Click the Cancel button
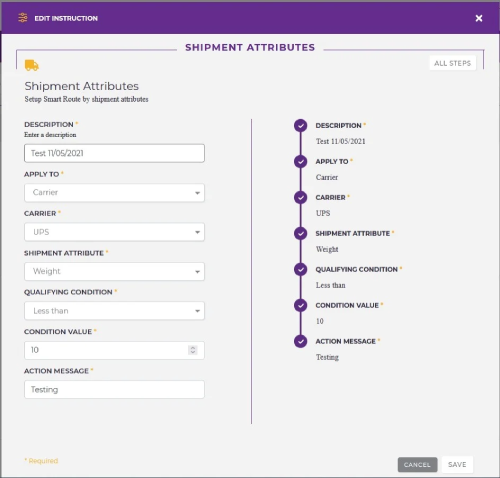Image resolution: width=500 pixels, height=478 pixels. point(417,465)
